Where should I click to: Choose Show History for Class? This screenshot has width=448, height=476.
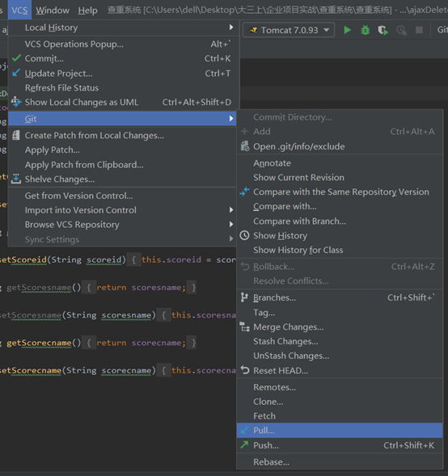(340, 250)
